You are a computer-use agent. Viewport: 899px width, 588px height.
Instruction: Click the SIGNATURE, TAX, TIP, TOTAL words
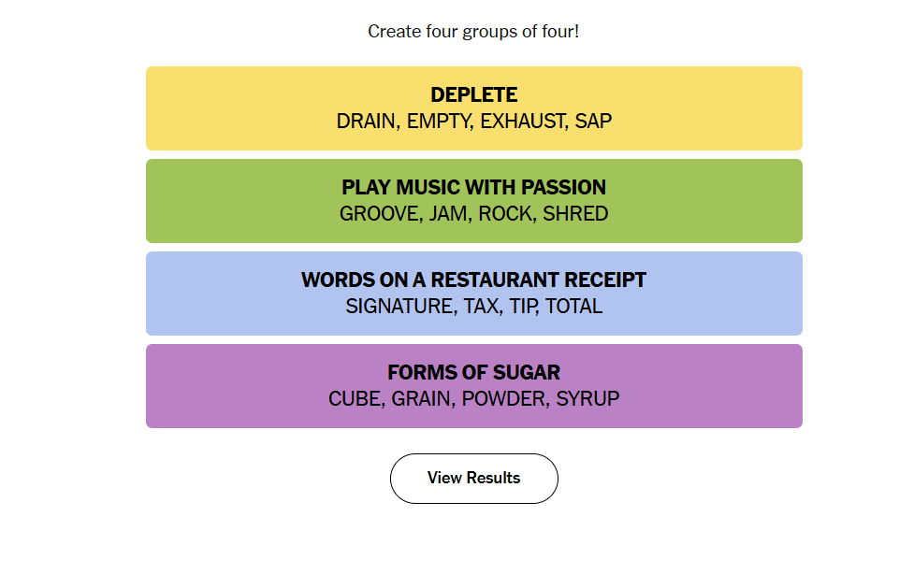tap(473, 307)
